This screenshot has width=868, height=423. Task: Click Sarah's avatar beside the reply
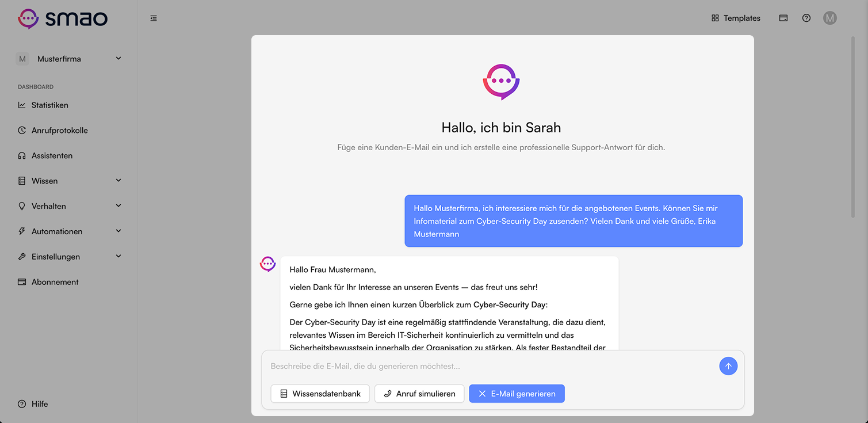[x=268, y=264]
